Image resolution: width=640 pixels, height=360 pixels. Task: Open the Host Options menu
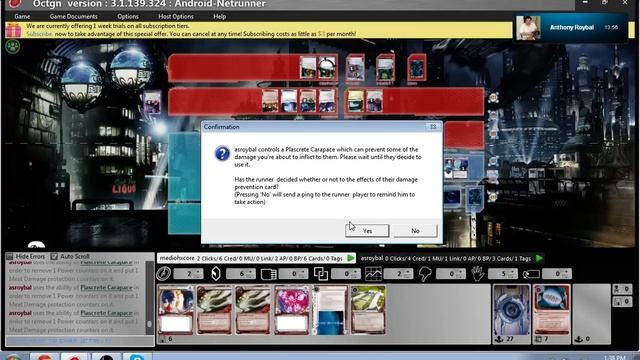click(176, 16)
